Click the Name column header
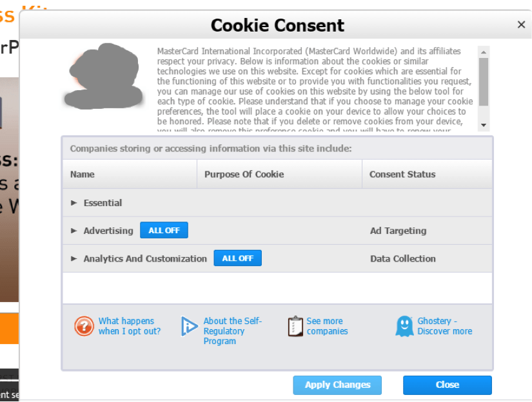This screenshot has width=532, height=402. (x=82, y=174)
